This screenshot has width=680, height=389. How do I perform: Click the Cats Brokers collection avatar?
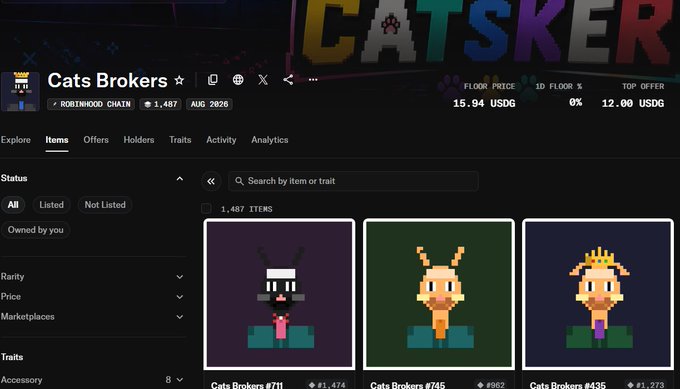point(20,92)
